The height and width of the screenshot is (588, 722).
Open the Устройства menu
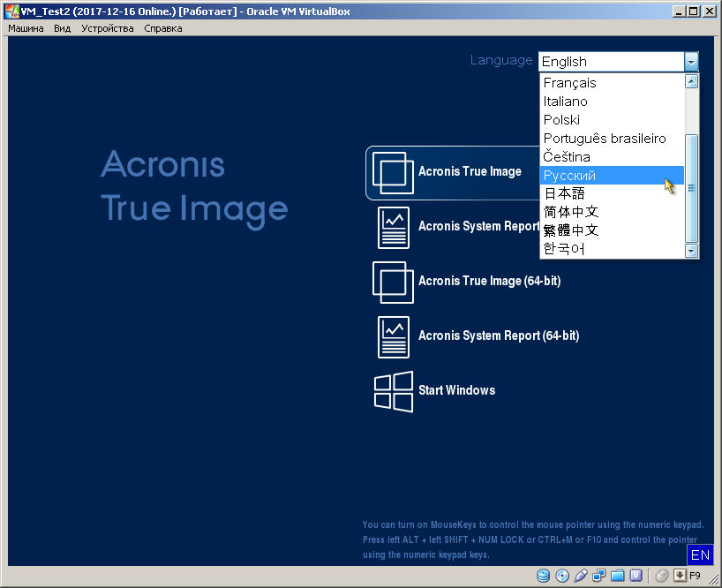tap(107, 28)
